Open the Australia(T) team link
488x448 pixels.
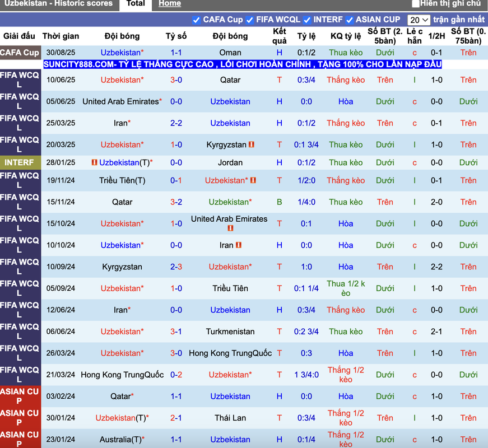[x=122, y=439]
